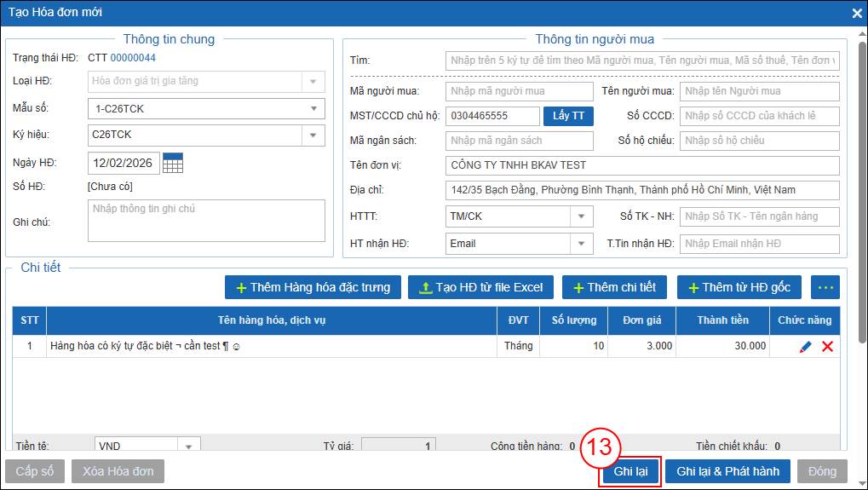868x490 pixels.
Task: Focus the Ghi chú notes text area
Action: point(206,221)
